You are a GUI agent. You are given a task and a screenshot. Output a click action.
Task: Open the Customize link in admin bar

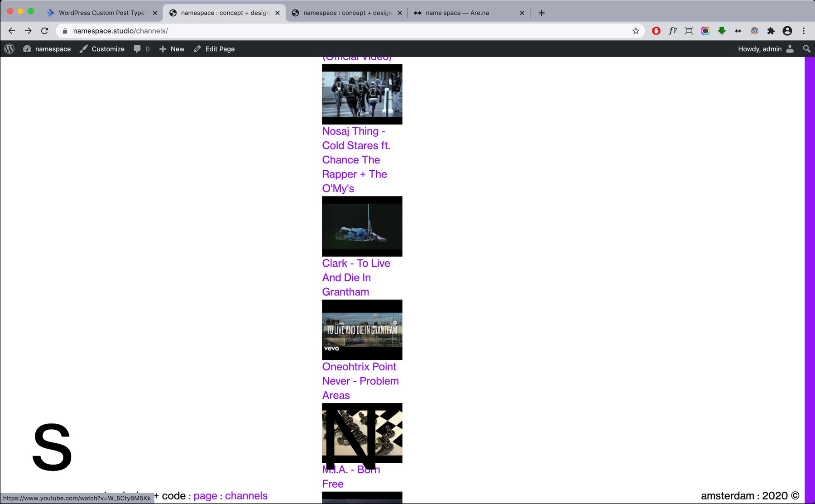point(102,49)
